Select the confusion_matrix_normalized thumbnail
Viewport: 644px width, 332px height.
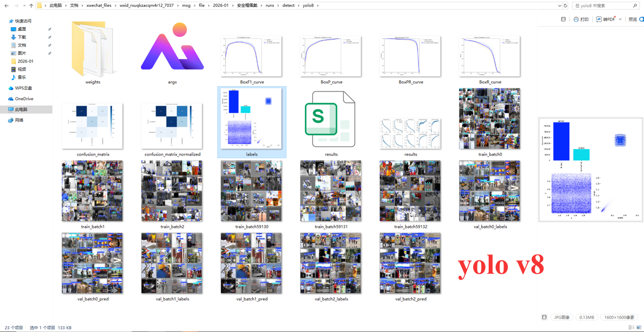coord(172,126)
